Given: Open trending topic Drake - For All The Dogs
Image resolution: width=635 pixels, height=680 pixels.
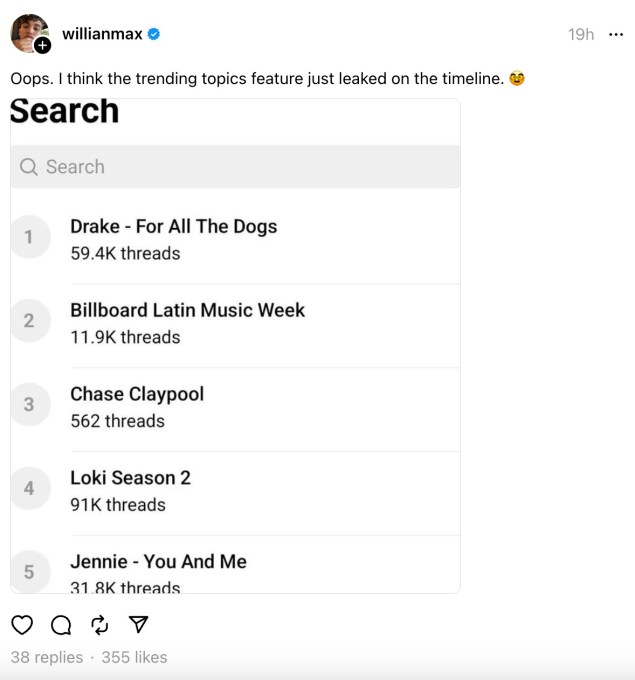Looking at the screenshot, I should (173, 226).
